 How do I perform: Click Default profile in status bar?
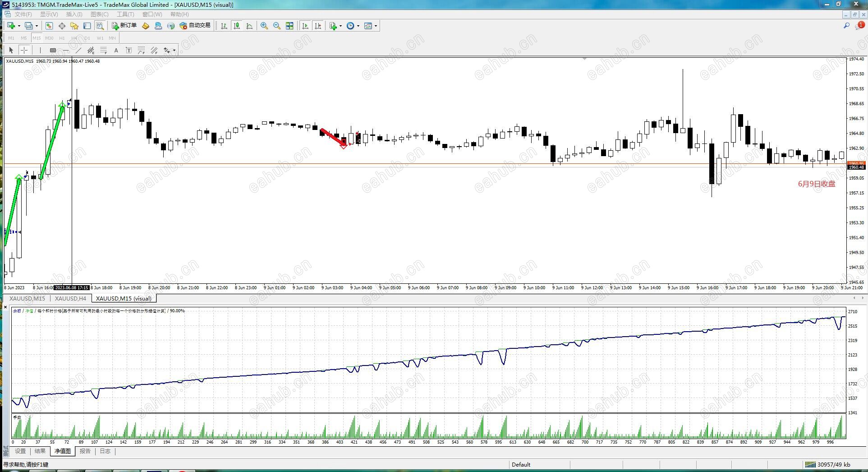click(x=521, y=464)
